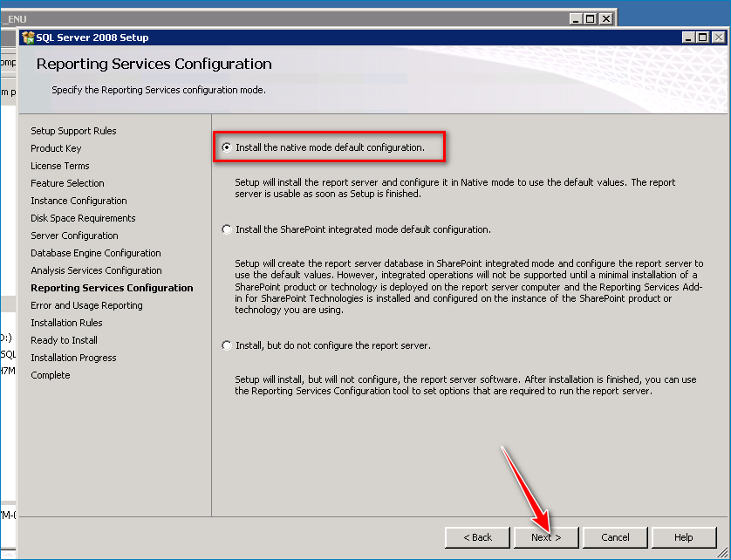
Task: Click the 'Specify the Reporting Services configuration mode' subtitle
Action: (159, 90)
